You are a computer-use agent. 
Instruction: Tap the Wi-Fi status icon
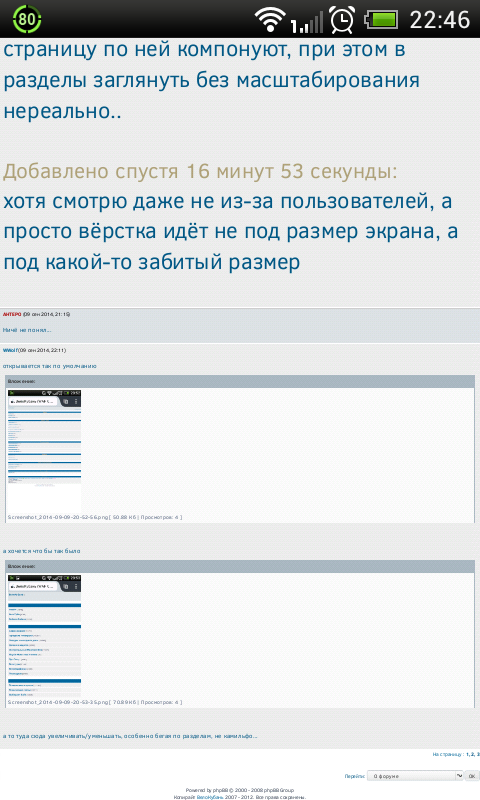(270, 19)
